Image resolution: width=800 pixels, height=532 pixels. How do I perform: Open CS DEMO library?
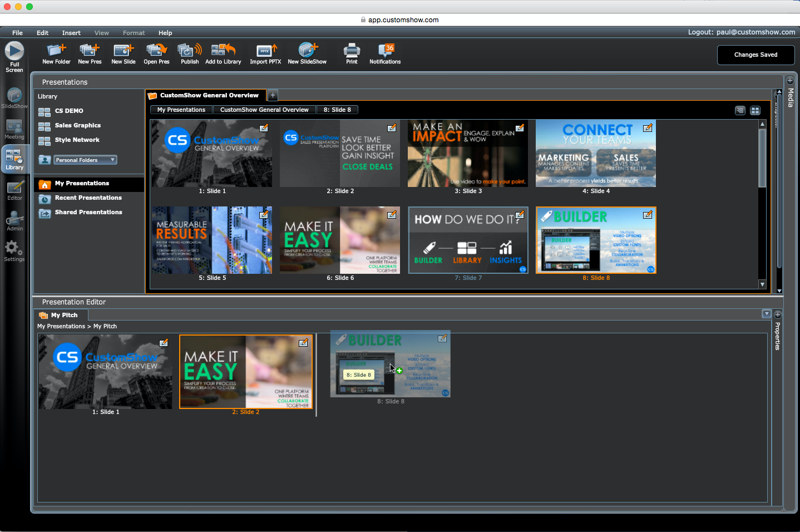tap(69, 111)
